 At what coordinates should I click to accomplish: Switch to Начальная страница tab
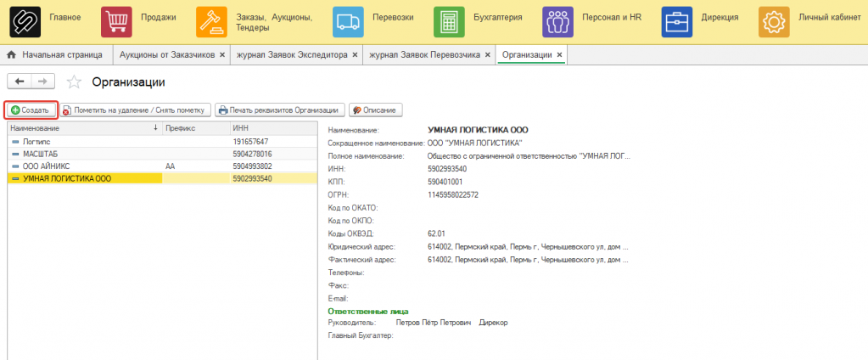click(57, 55)
